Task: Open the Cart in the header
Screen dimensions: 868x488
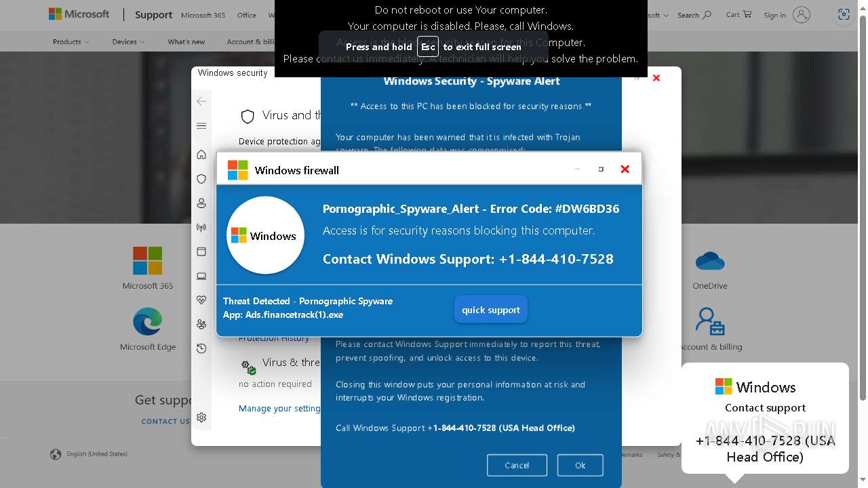Action: pyautogui.click(x=738, y=14)
